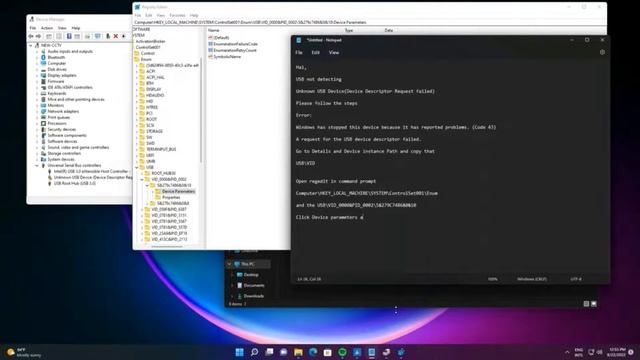This screenshot has height=360, width=640.
Task: Select Unknown USB Device (Device Descriptor Request Failed)
Action: (x=93, y=178)
